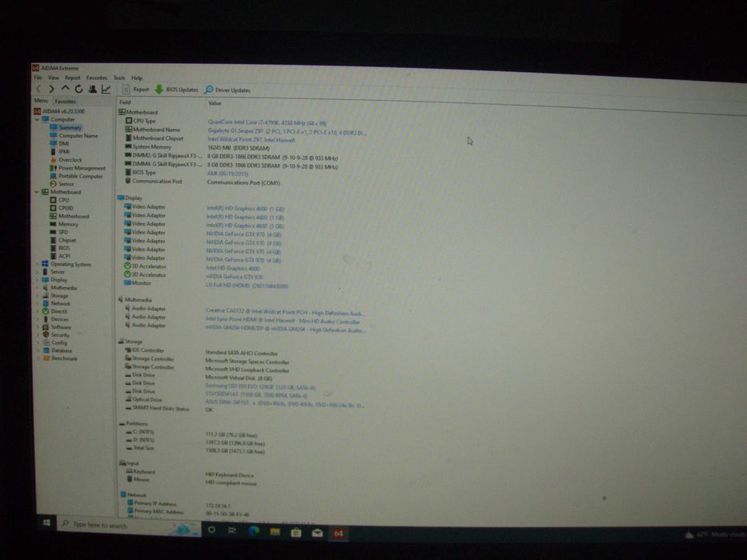Launch Microsoft Edge from the taskbar
Viewport: 747px width, 560px height.
[x=254, y=530]
